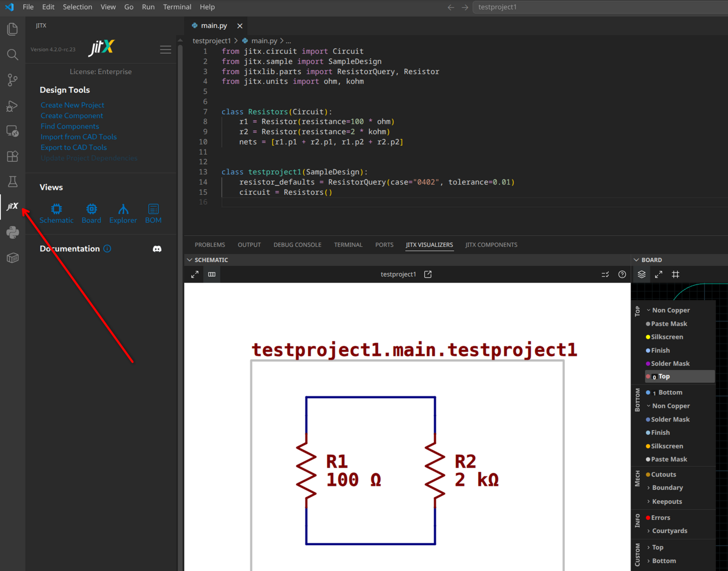
Task: Go back with the navigation arrow
Action: tap(451, 7)
